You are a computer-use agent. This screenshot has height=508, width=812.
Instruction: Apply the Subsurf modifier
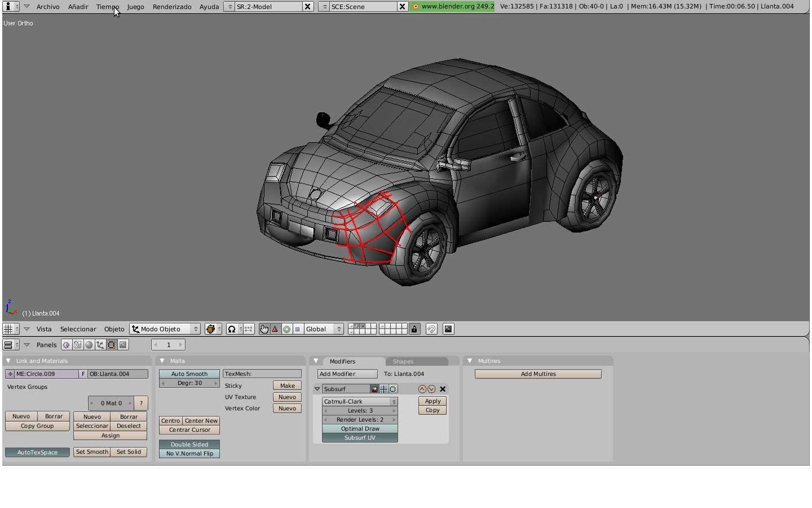click(x=433, y=401)
